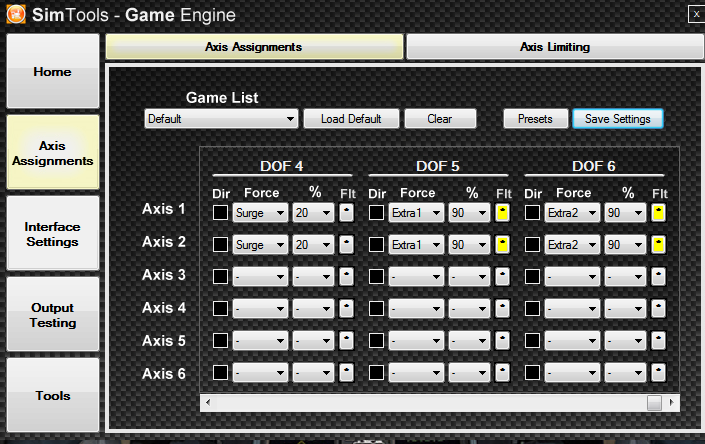705x444 pixels.
Task: Toggle Dir checkbox for Axis 1 DOF 4
Action: (x=220, y=213)
